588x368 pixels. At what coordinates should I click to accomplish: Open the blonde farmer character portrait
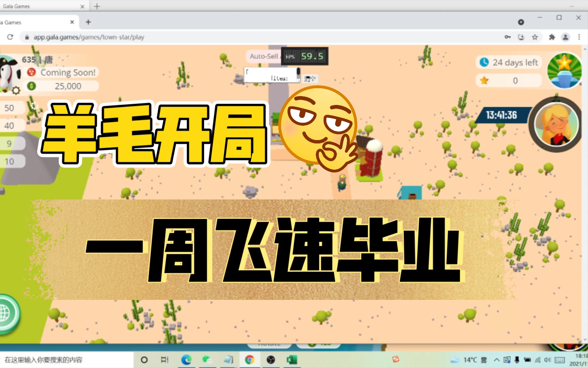556,124
